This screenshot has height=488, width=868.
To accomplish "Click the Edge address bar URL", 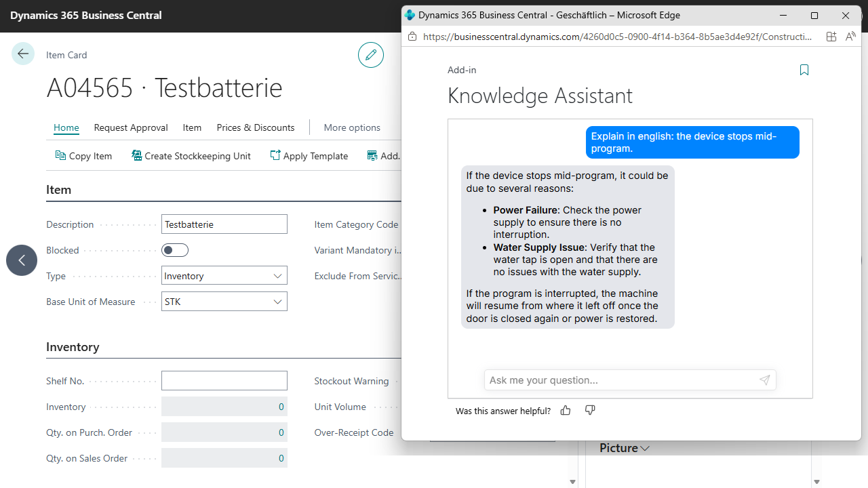I will [617, 37].
